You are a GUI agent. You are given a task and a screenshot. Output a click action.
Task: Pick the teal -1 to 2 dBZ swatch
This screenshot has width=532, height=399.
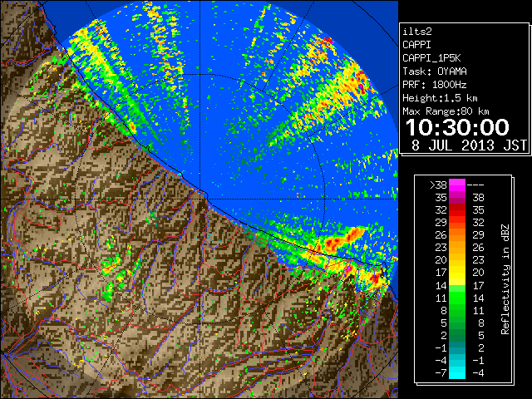(x=457, y=347)
